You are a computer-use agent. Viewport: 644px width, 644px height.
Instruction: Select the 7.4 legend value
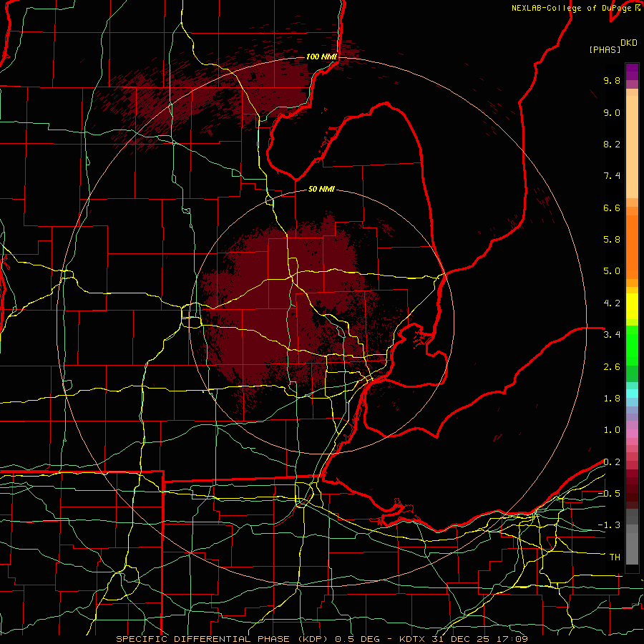click(612, 176)
